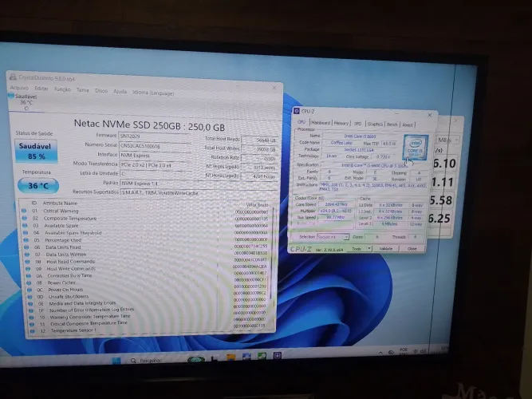Image resolution: width=532 pixels, height=399 pixels.
Task: Click the CPU-Z title bar icon
Action: pos(297,111)
